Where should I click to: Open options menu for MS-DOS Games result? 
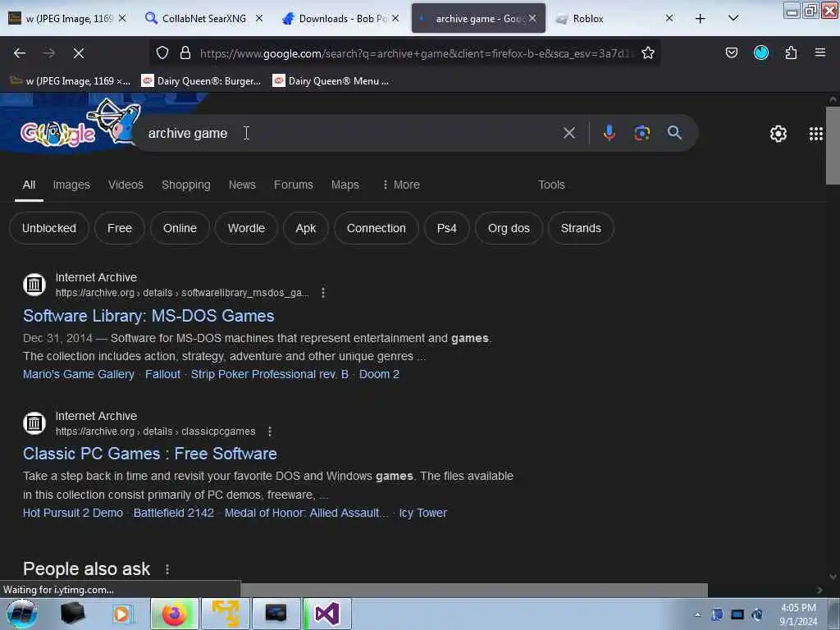[x=322, y=293]
